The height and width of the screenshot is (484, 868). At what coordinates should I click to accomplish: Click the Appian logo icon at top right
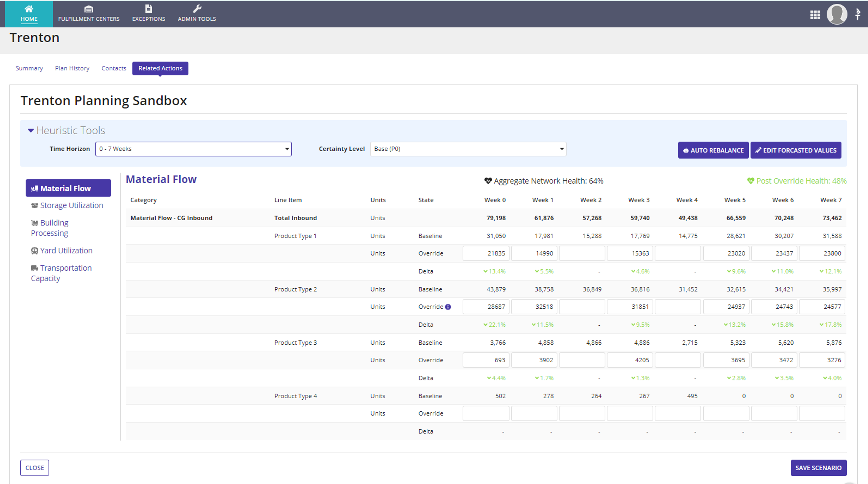point(858,14)
